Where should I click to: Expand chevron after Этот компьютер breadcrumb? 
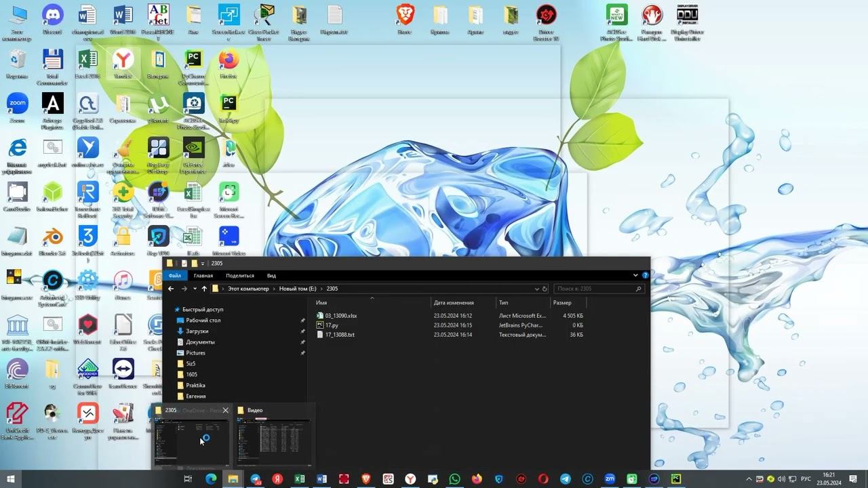274,289
